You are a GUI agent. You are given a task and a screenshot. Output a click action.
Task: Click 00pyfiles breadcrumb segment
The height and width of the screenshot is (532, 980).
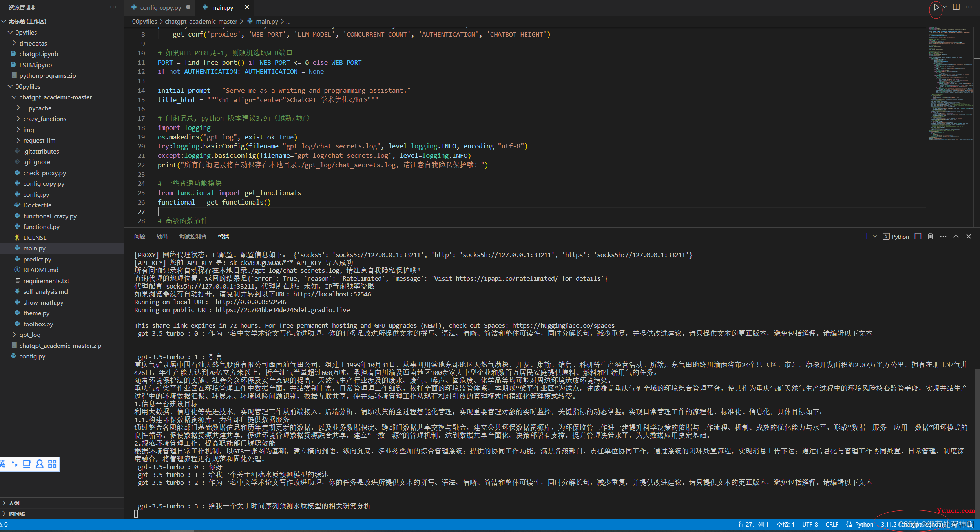[144, 21]
